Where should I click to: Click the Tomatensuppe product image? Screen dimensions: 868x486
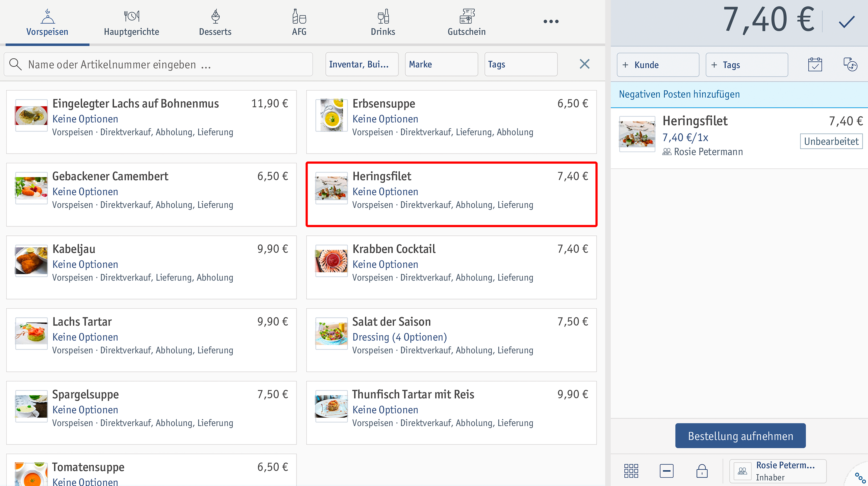(x=31, y=474)
